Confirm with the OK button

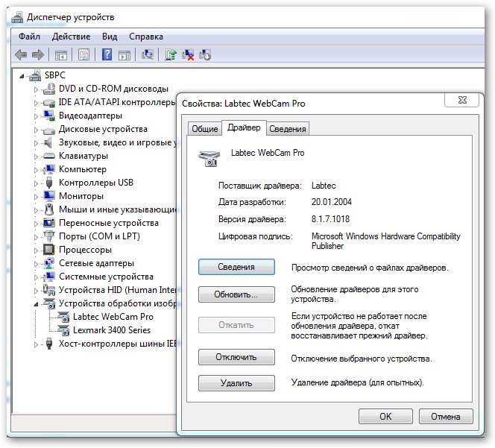[385, 417]
